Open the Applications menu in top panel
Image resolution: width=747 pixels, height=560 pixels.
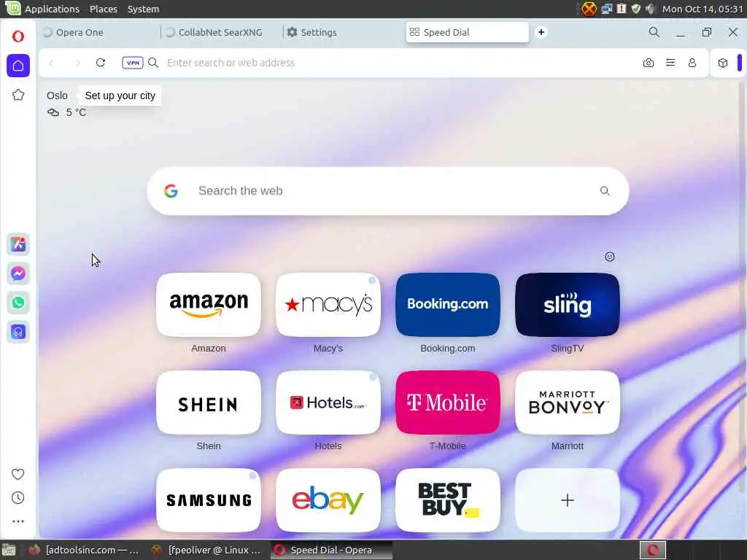pos(52,9)
